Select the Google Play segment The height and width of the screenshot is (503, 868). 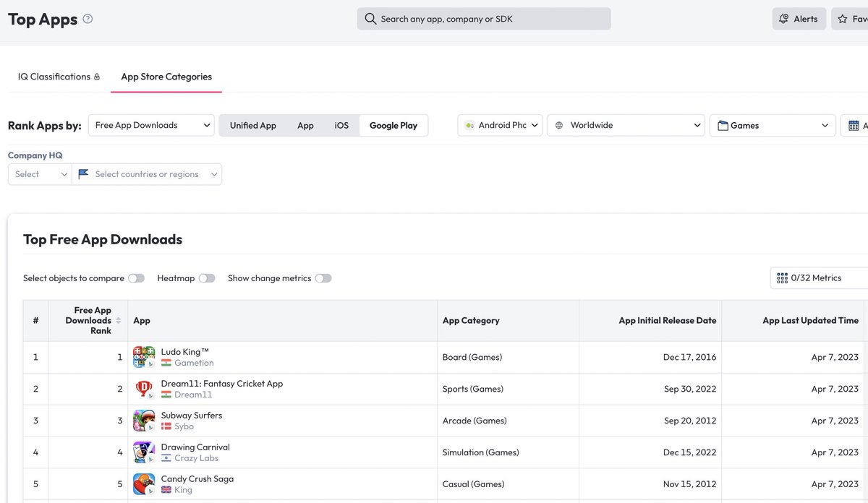[x=393, y=125]
